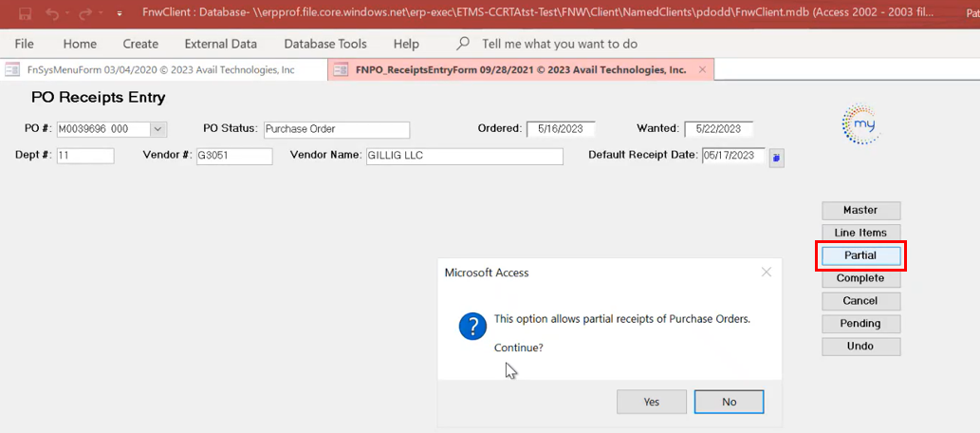Click the Pending button
This screenshot has width=980, height=433.
point(860,324)
